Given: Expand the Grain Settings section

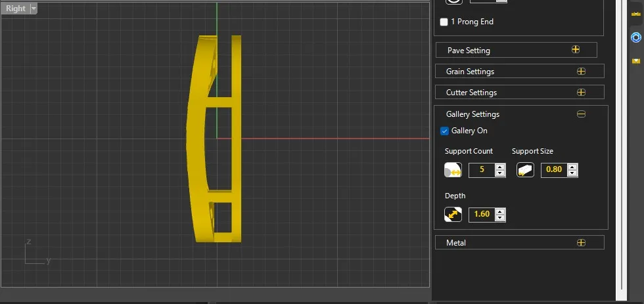Looking at the screenshot, I should pos(581,72).
